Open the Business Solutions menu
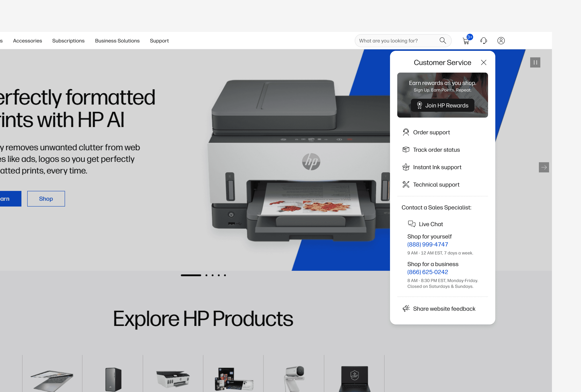Image resolution: width=581 pixels, height=392 pixels. [117, 41]
